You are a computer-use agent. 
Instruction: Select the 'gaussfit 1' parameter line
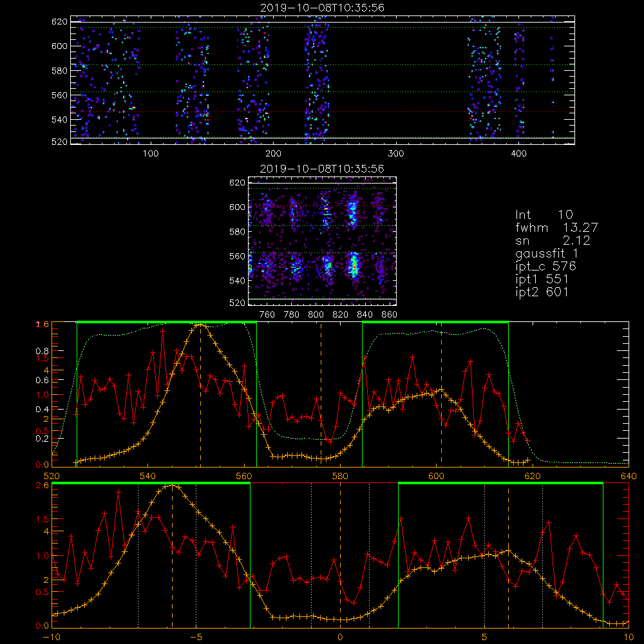coord(547,253)
